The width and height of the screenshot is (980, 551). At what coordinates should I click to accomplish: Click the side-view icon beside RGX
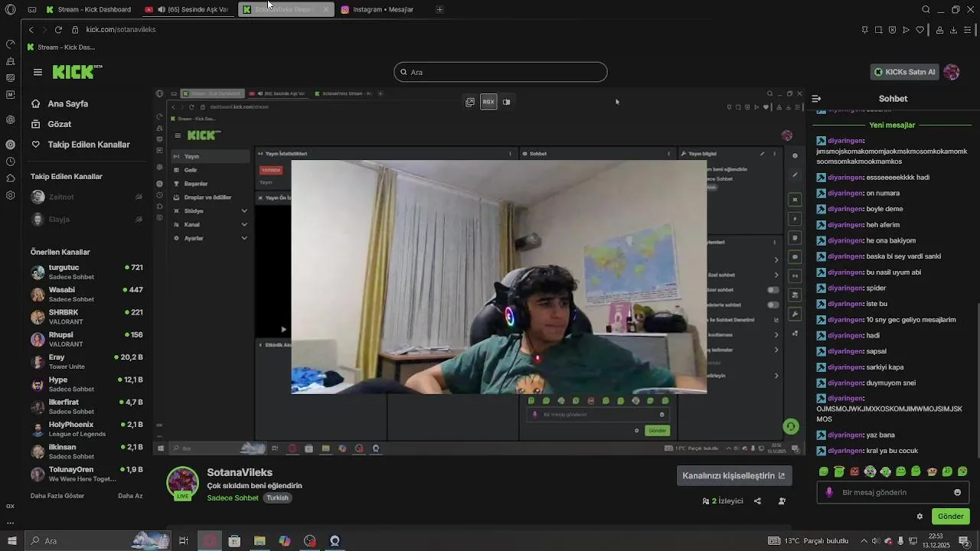pyautogui.click(x=506, y=102)
